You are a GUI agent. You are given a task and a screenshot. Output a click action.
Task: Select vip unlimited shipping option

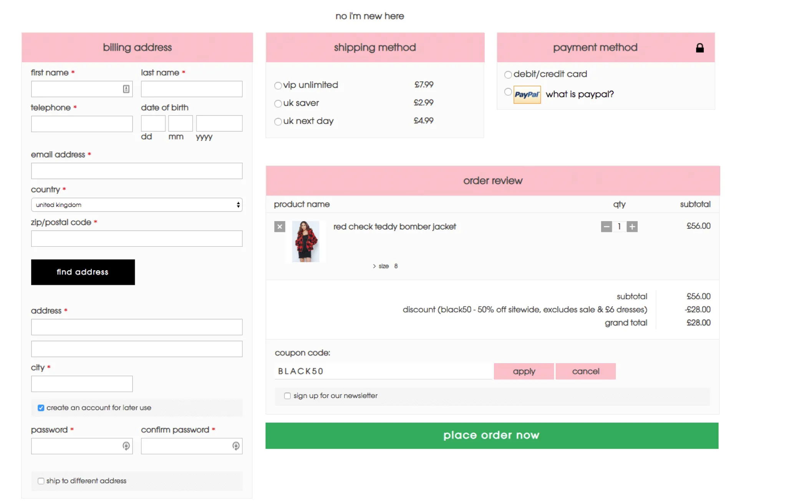click(x=278, y=86)
